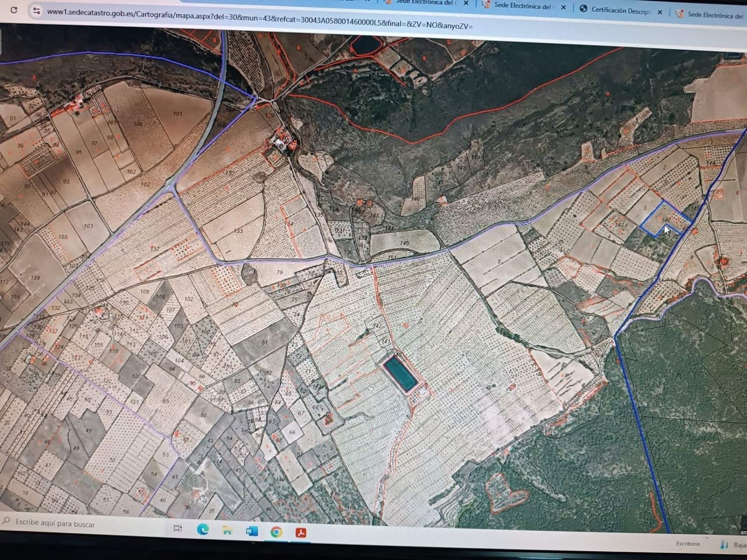Launch Adobe Acrobat from the taskbar
This screenshot has height=560, width=747.
pyautogui.click(x=300, y=531)
